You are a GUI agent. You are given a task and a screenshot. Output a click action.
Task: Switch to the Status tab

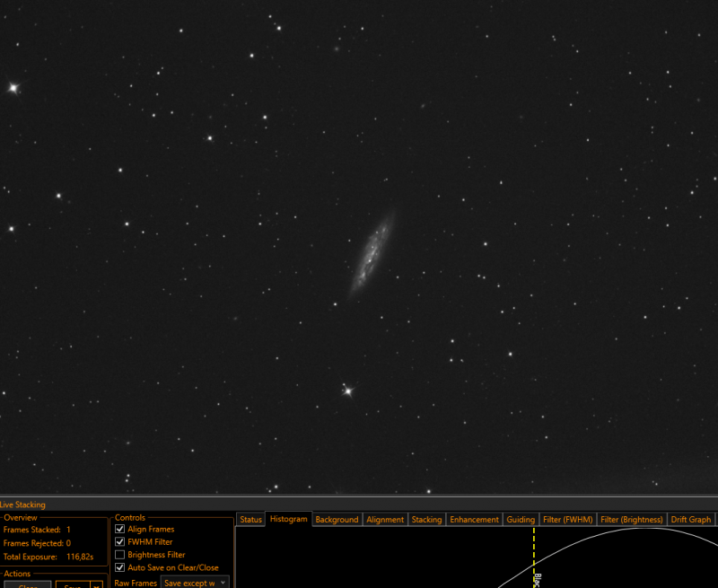[250, 519]
